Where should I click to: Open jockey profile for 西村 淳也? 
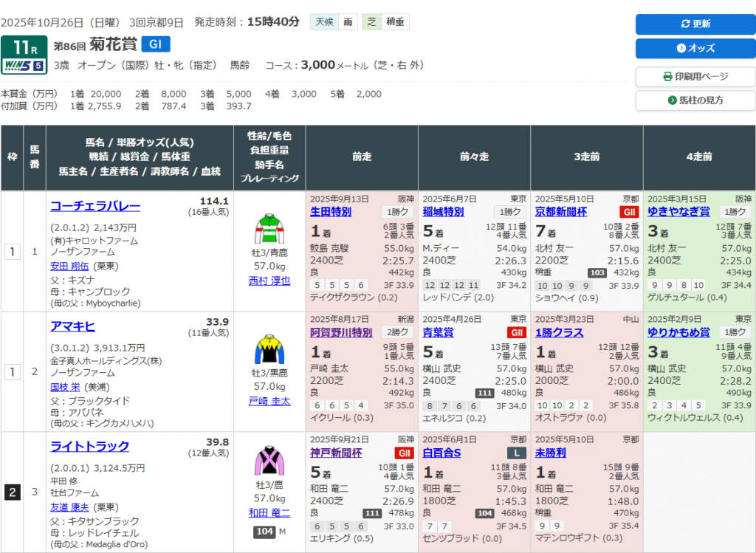point(269,281)
